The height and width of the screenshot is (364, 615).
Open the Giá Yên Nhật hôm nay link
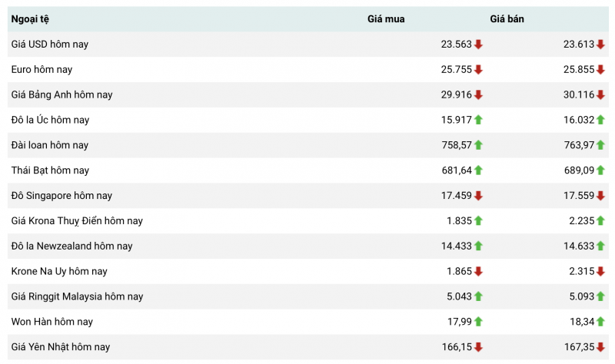coord(61,347)
